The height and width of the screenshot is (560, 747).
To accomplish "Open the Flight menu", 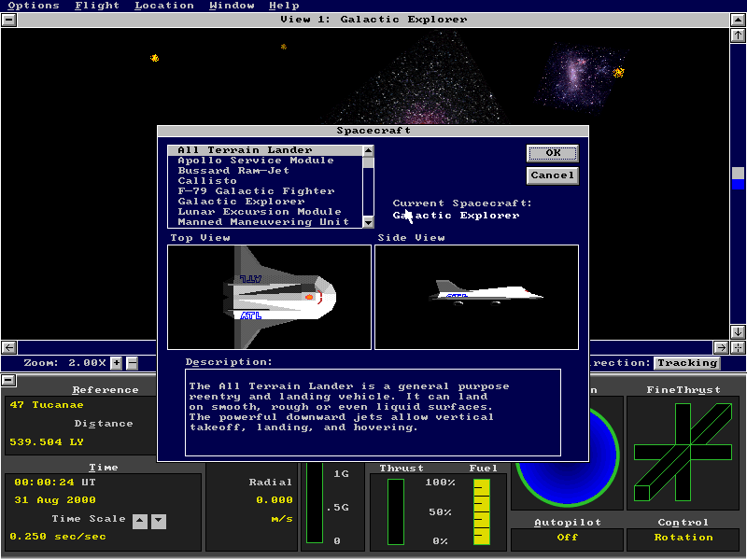I will [96, 5].
